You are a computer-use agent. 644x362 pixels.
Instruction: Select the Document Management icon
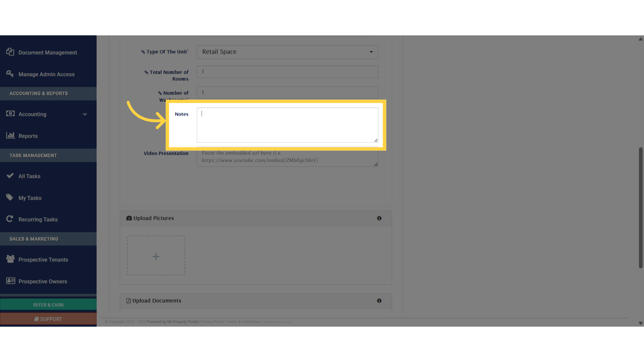coord(10,52)
